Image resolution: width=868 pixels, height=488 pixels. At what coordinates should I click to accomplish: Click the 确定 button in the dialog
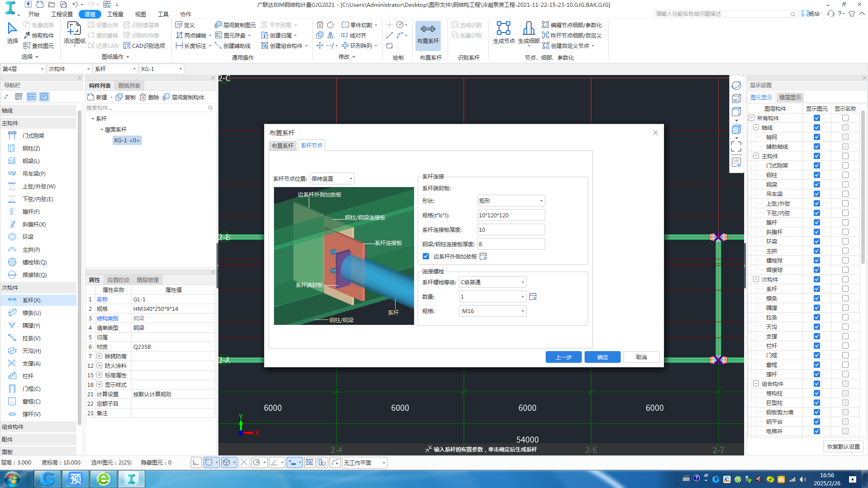(602, 357)
